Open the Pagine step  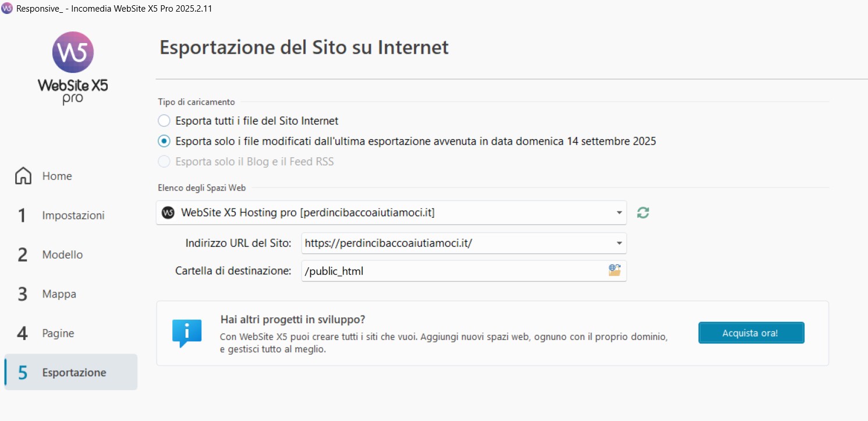pyautogui.click(x=58, y=334)
